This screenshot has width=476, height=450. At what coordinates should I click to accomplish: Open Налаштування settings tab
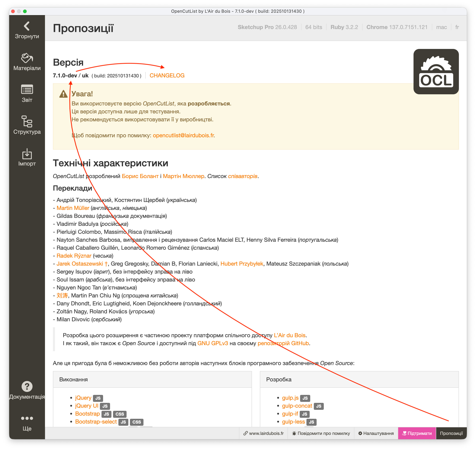[x=376, y=433]
